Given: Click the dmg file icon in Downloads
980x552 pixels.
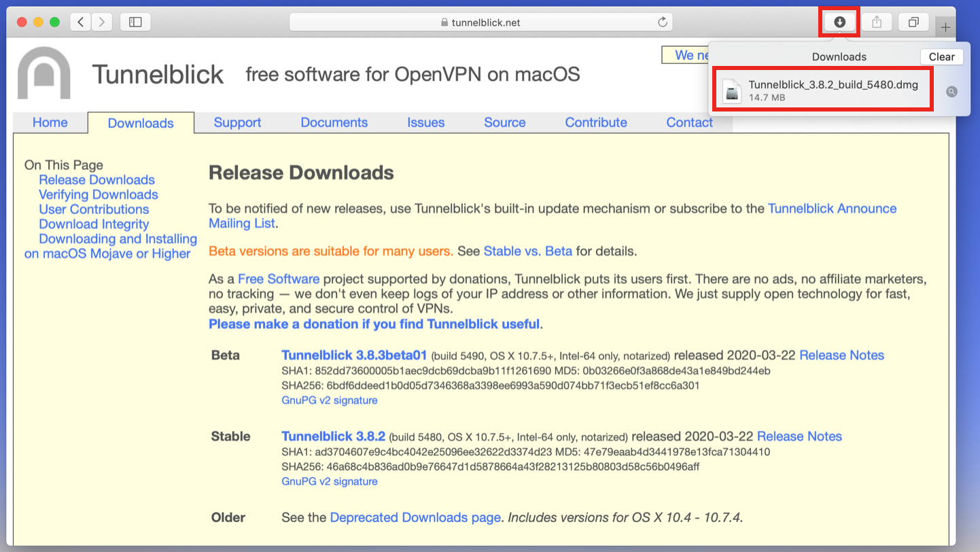Looking at the screenshot, I should click(x=732, y=91).
